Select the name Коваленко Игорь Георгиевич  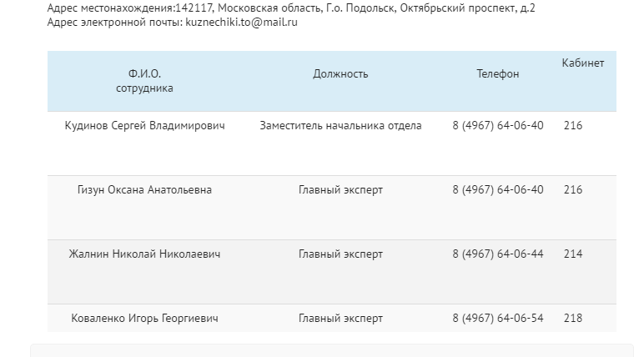(144, 319)
